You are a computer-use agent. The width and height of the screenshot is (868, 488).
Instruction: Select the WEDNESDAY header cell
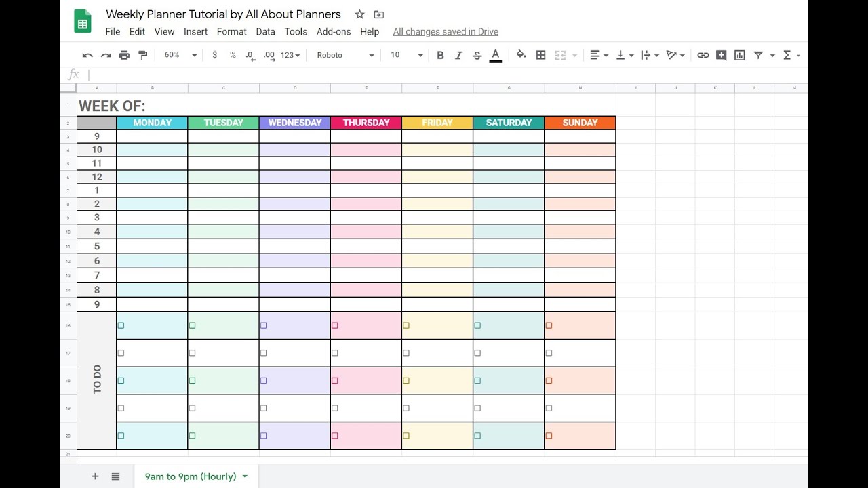(x=295, y=123)
